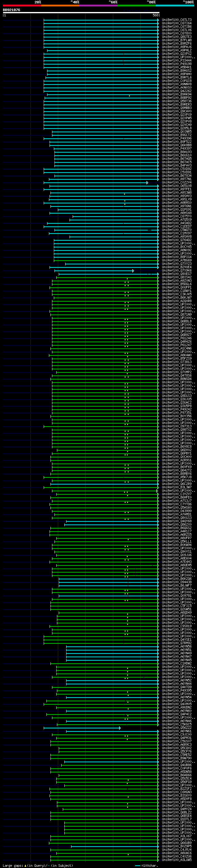Click the Q7X9K6 alignment end arrow
The height and width of the screenshot is (868, 197).
(133, 271)
